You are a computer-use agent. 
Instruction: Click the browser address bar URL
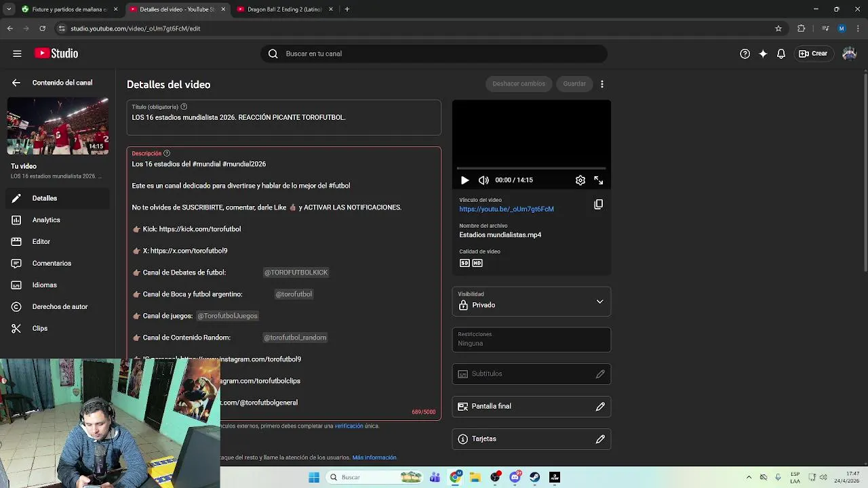click(x=136, y=28)
